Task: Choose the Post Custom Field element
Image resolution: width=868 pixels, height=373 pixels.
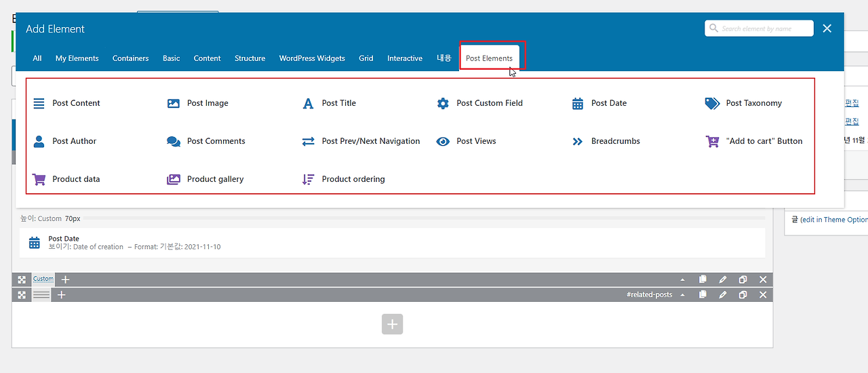Action: [x=479, y=103]
